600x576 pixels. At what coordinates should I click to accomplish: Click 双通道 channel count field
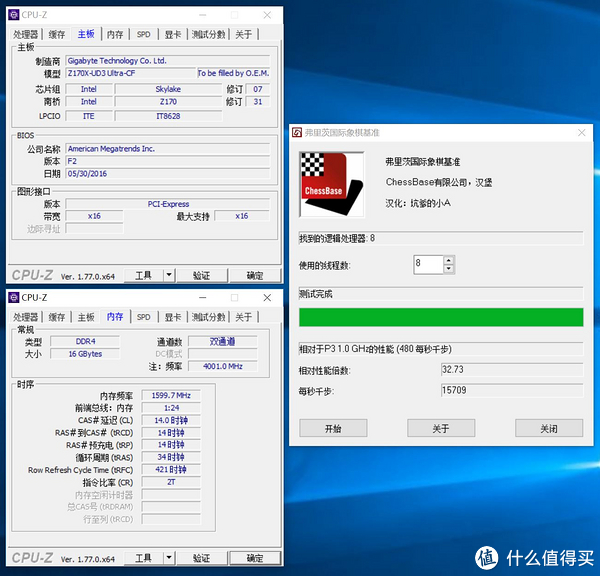pos(223,341)
